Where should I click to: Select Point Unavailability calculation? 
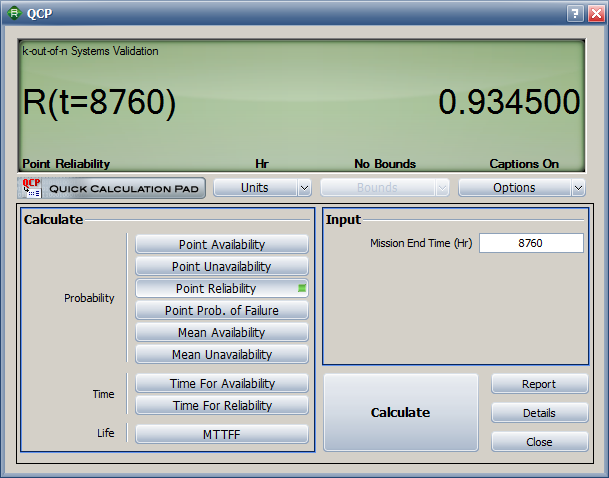222,266
